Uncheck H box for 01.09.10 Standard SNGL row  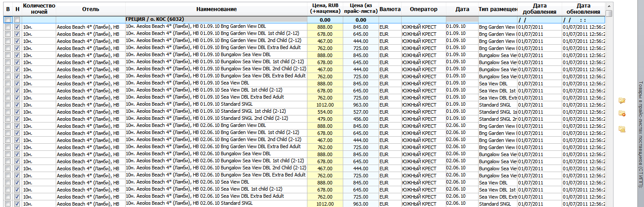click(17, 105)
